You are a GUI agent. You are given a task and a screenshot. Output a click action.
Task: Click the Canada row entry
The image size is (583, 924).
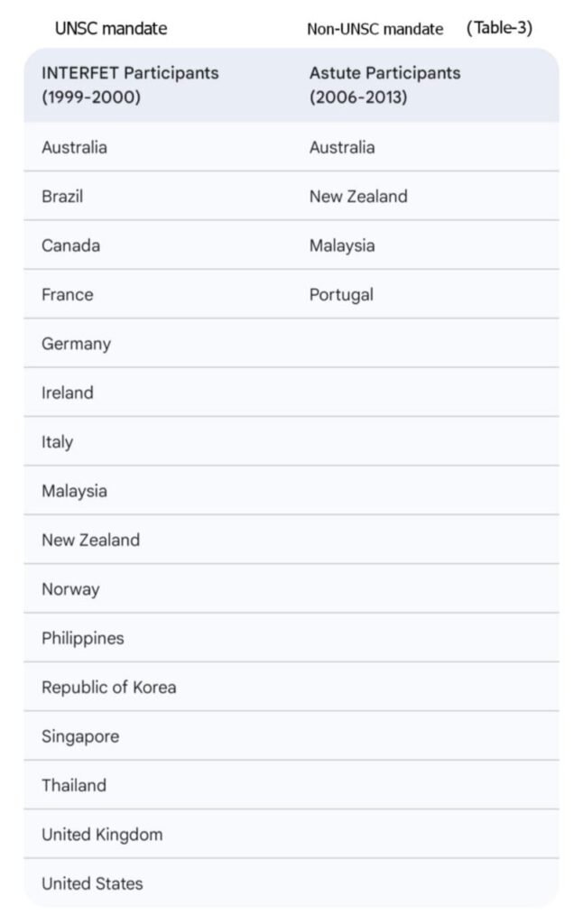click(x=70, y=245)
